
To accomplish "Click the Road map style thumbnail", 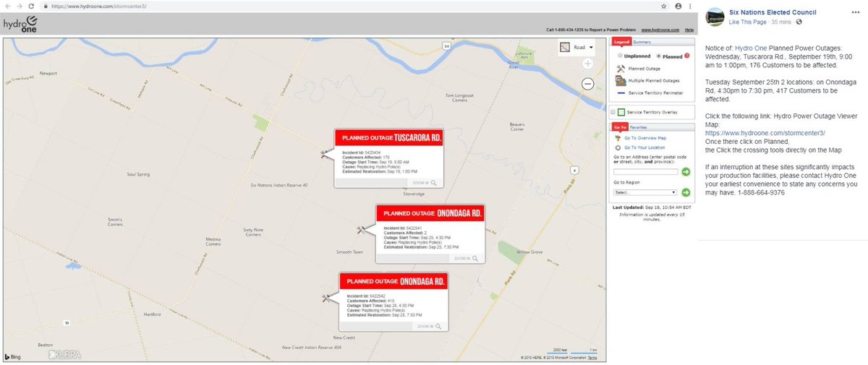I will pyautogui.click(x=565, y=47).
